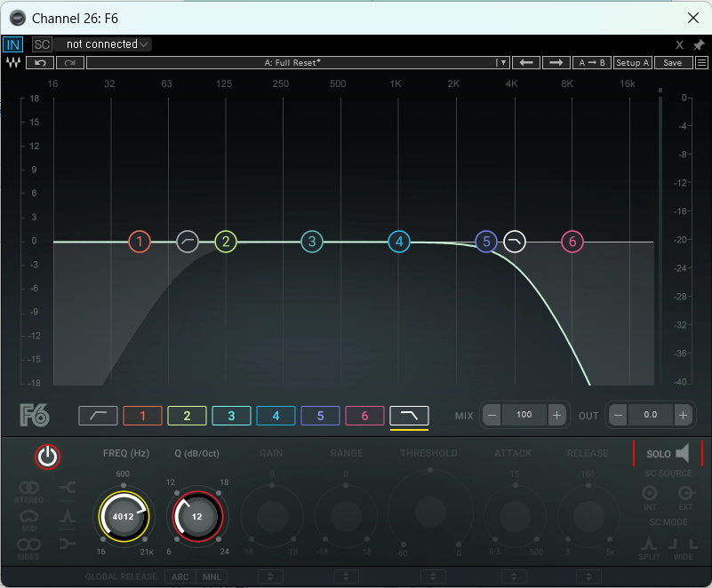Viewport: 712px width, 588px height.
Task: Click the A→B copy button
Action: 591,63
